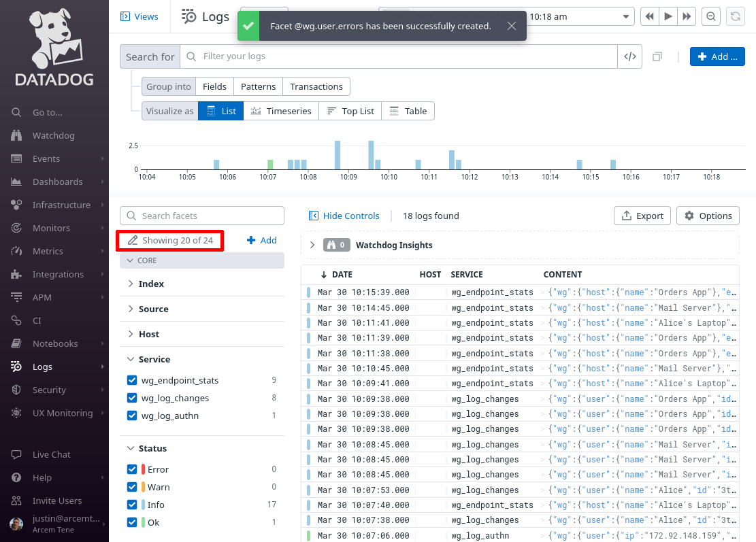The height and width of the screenshot is (542, 756).
Task: Visualize as Timeseries
Action: tap(281, 111)
